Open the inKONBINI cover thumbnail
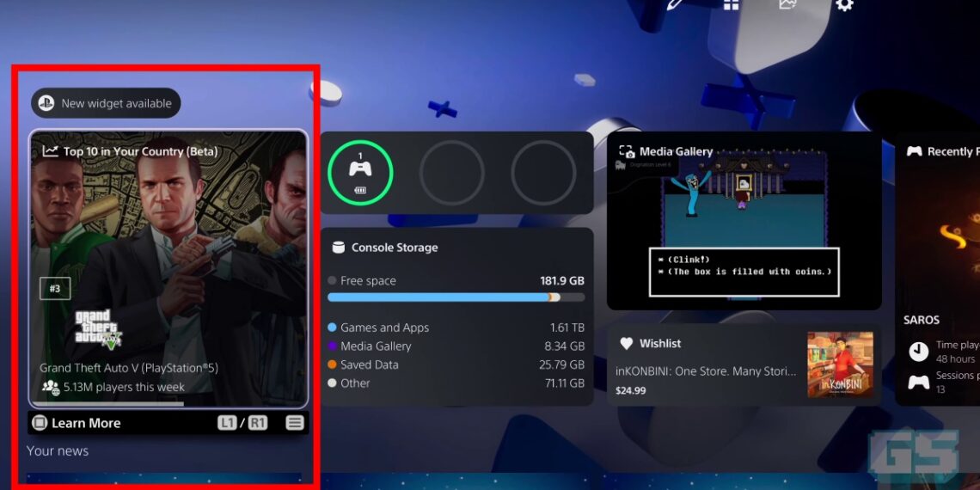The image size is (980, 490). [841, 364]
